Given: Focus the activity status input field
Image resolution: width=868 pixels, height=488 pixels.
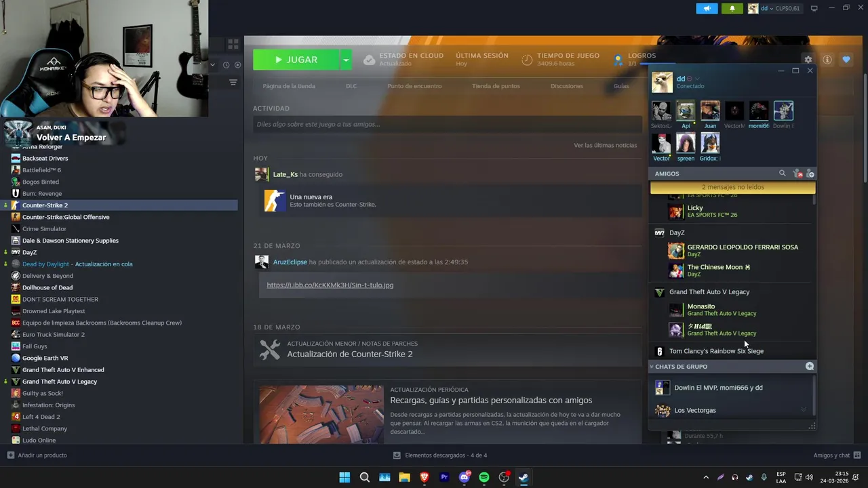Looking at the screenshot, I should [x=448, y=124].
